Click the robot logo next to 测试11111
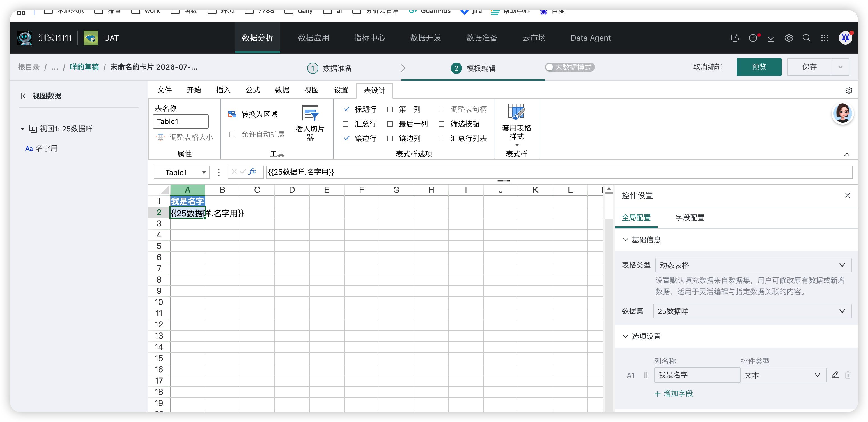This screenshot has height=422, width=868. pyautogui.click(x=24, y=38)
